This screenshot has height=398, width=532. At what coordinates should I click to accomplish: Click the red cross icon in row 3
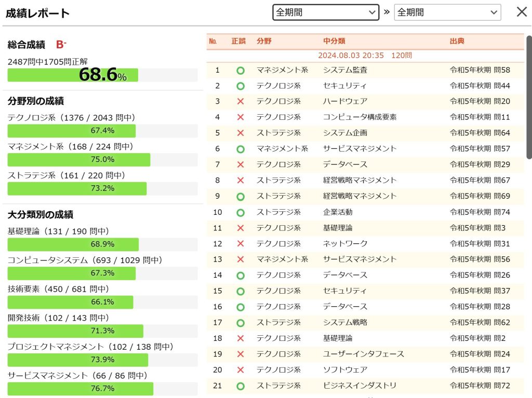240,102
